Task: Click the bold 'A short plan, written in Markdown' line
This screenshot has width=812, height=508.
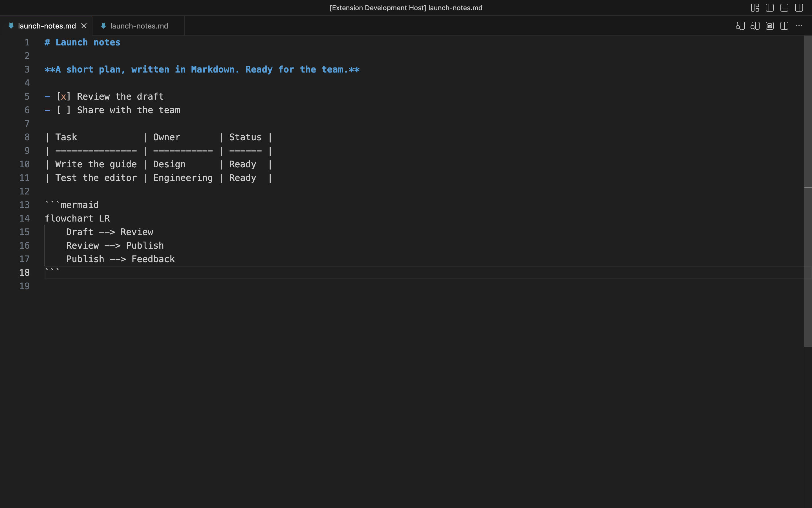Action: [x=202, y=69]
